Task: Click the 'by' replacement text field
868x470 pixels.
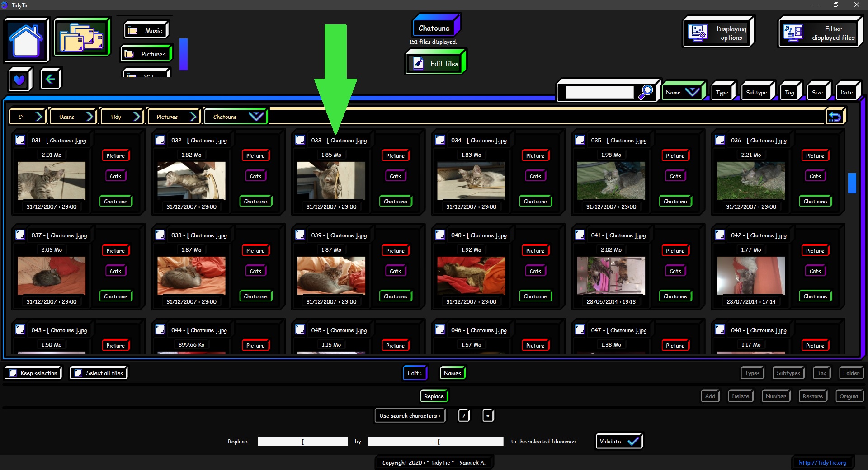Action: click(435, 441)
